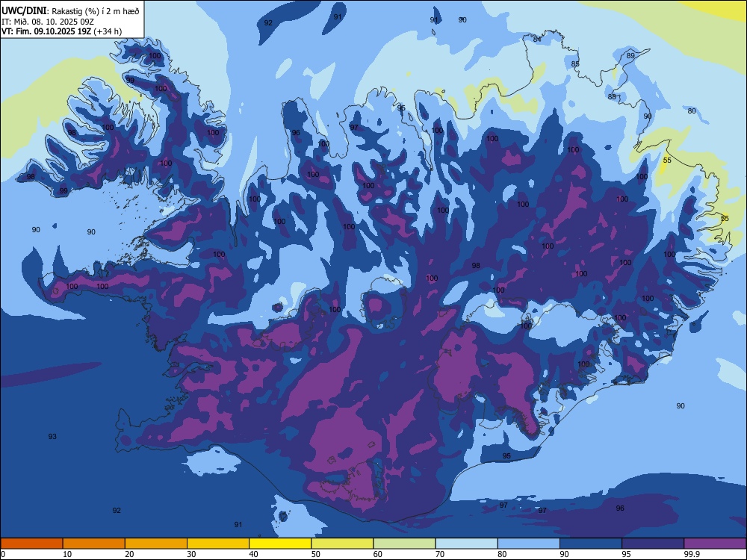Click the purple legend swatch above 99.9
This screenshot has width=747, height=560.
click(x=715, y=544)
